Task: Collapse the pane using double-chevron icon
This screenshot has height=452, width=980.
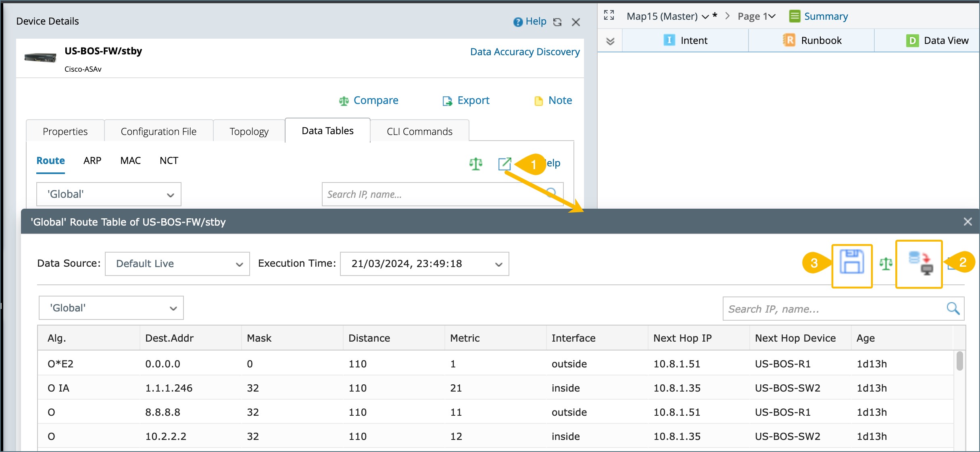Action: [x=610, y=41]
